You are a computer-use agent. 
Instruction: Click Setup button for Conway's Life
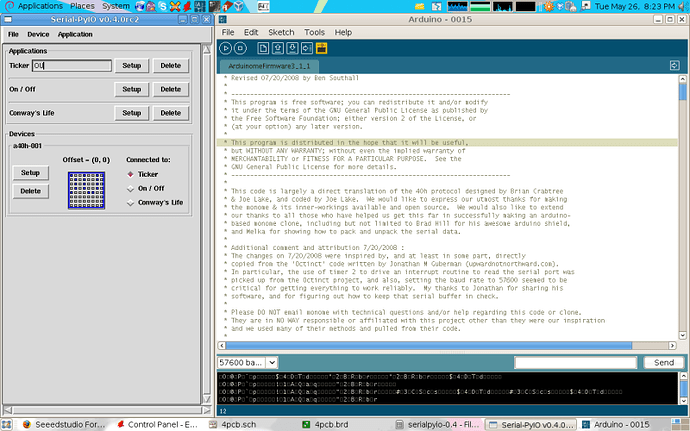point(132,113)
